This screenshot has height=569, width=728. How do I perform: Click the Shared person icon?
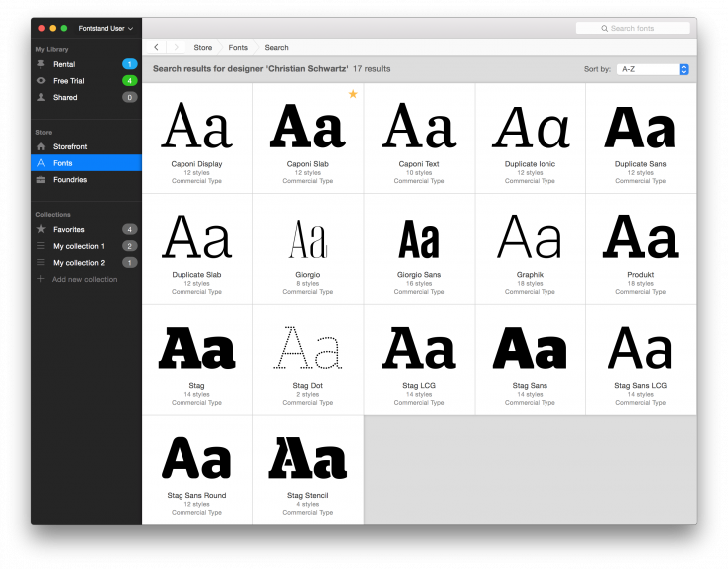[x=41, y=97]
